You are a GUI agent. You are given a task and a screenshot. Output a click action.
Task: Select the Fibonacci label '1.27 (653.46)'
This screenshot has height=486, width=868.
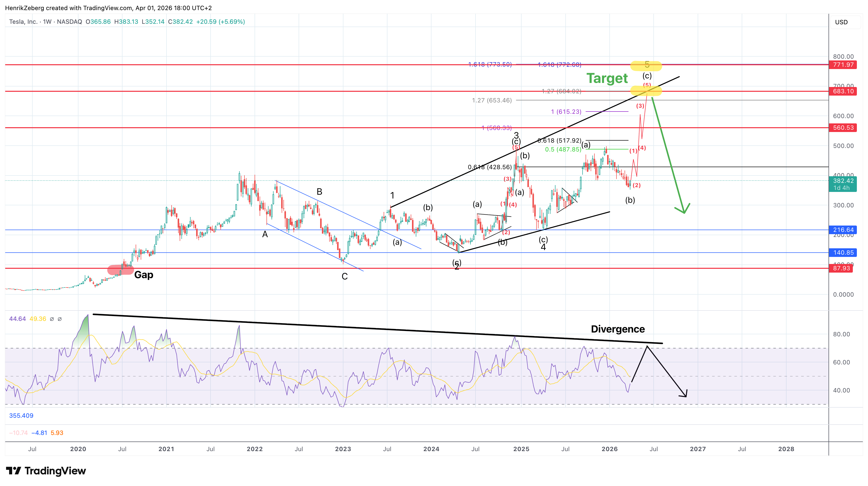point(492,100)
